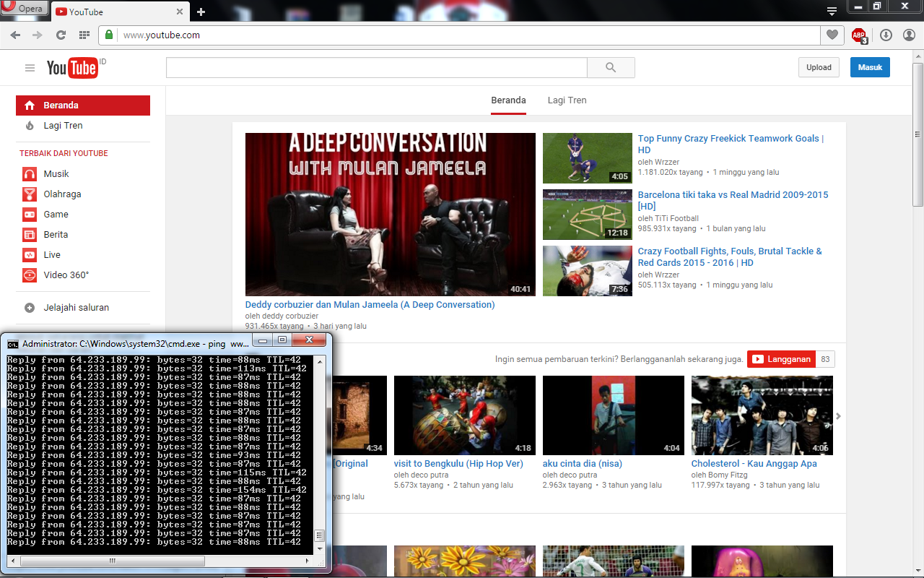The width and height of the screenshot is (924, 578).
Task: Click the search magnifier button
Action: coord(611,67)
